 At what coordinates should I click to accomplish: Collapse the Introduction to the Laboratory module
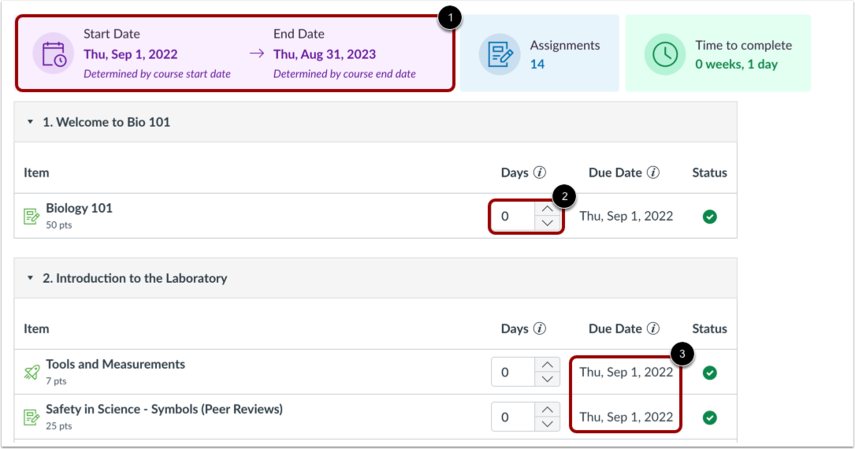pos(30,278)
